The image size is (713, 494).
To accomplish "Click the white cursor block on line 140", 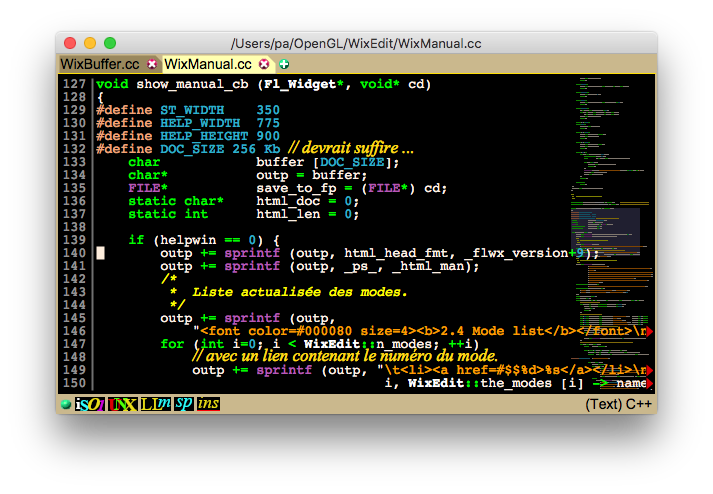I will click(100, 253).
